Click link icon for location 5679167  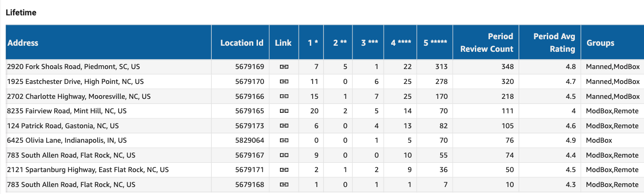coord(283,155)
